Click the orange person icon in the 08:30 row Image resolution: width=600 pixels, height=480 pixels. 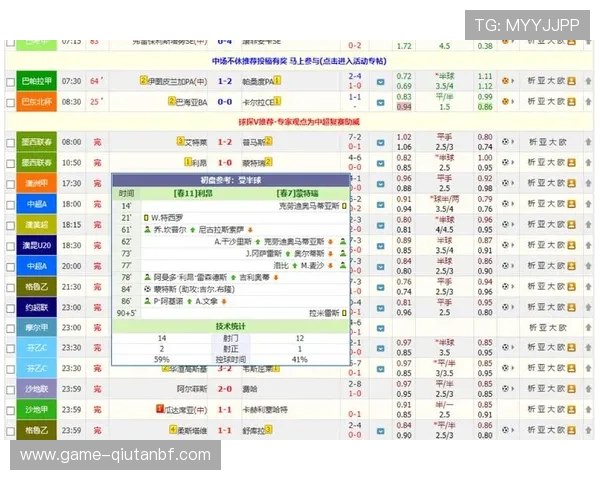pos(571,102)
